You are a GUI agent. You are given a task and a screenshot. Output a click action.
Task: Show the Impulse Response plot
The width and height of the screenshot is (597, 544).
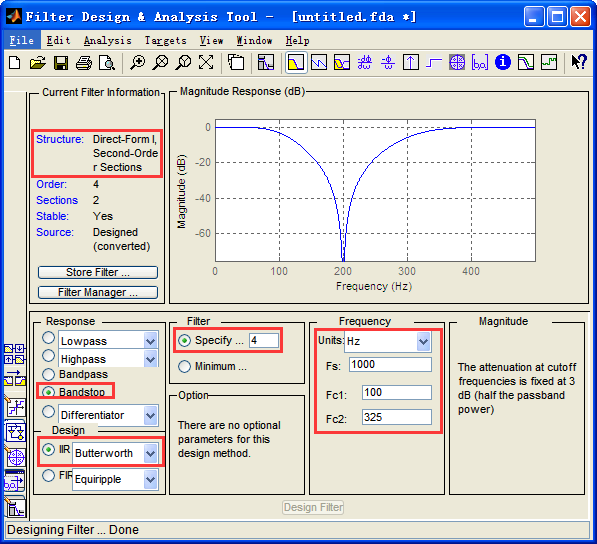(x=411, y=62)
